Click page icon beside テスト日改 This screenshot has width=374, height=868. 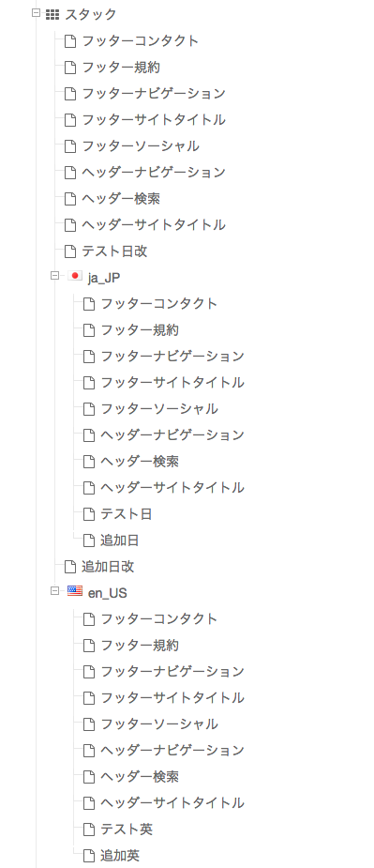(70, 251)
